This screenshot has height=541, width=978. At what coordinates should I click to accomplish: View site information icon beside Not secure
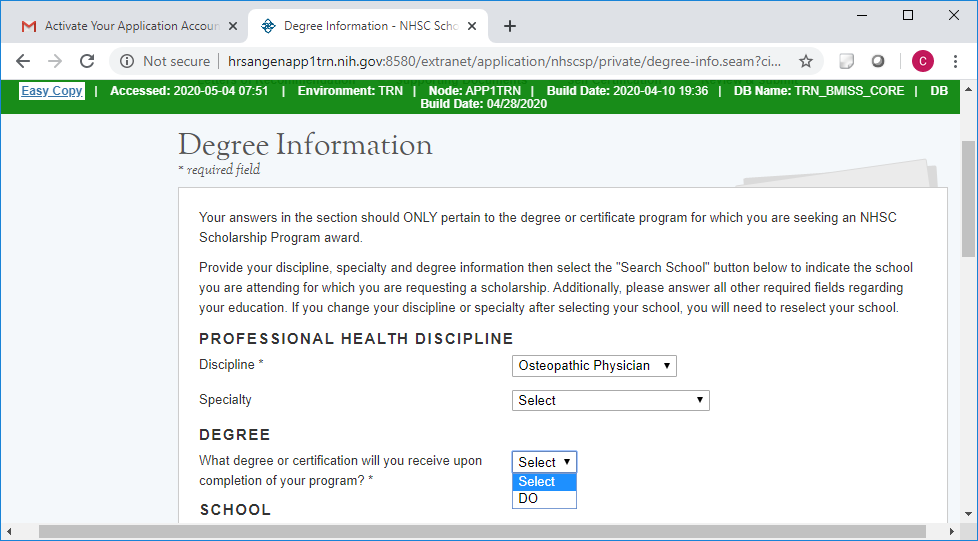tap(127, 61)
